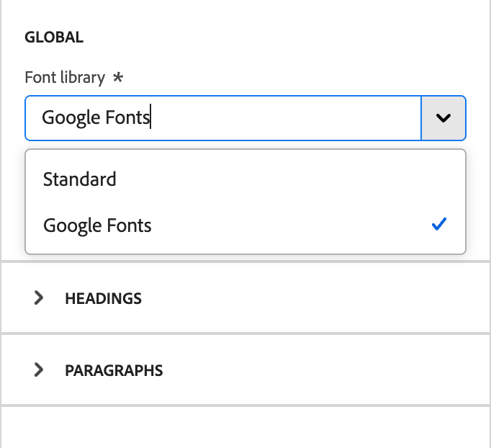This screenshot has height=448, width=491.
Task: Click the divider between Headings and Paragraphs
Action: click(245, 333)
